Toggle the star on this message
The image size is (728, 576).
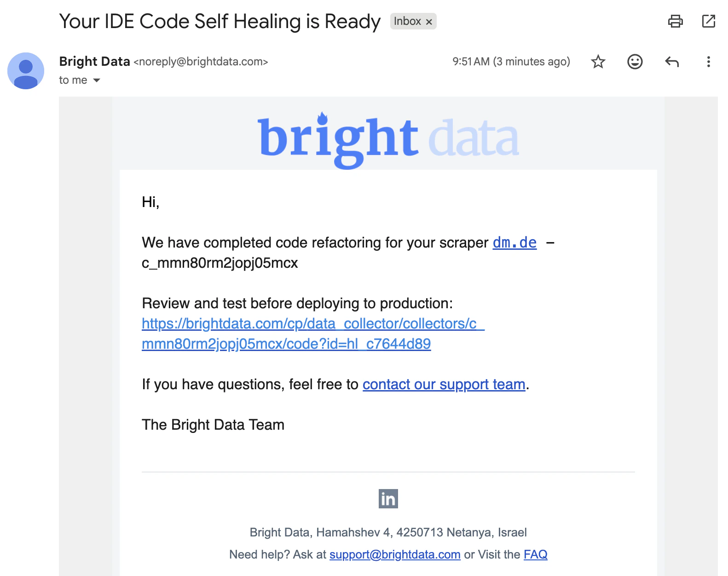coord(598,62)
